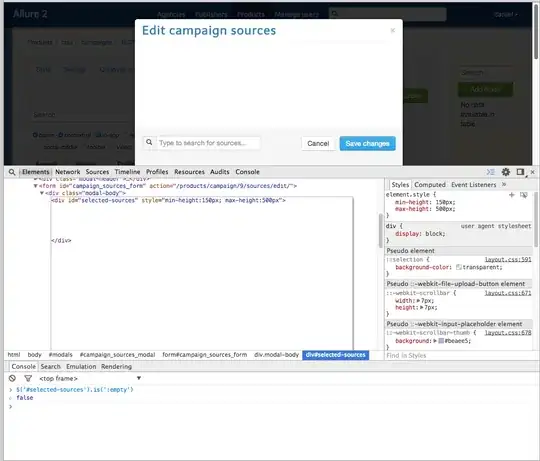Screen dimensions: 540x461
Task: Click the console filter funnel icon
Action: (x=28, y=378)
